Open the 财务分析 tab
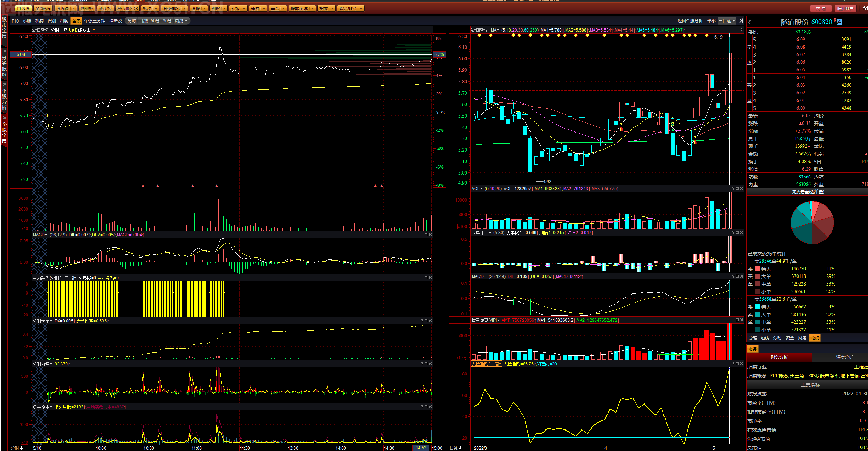This screenshot has height=451, width=868. (779, 357)
